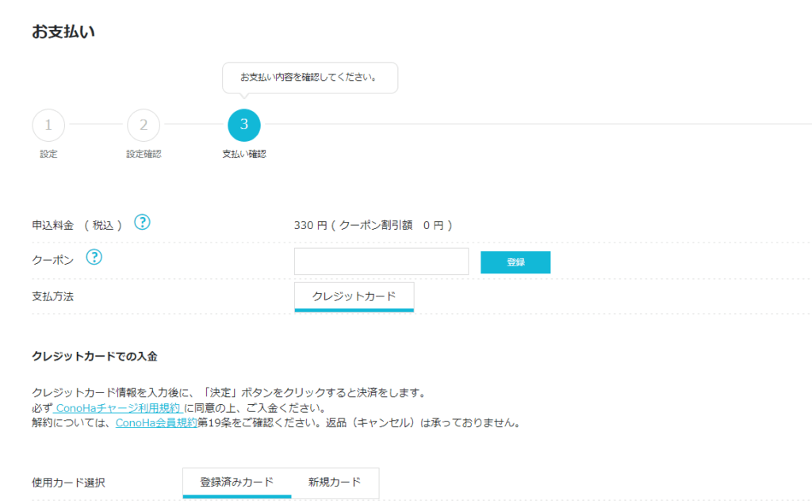Switch to the 新規カード tab
The width and height of the screenshot is (812, 504).
335,482
